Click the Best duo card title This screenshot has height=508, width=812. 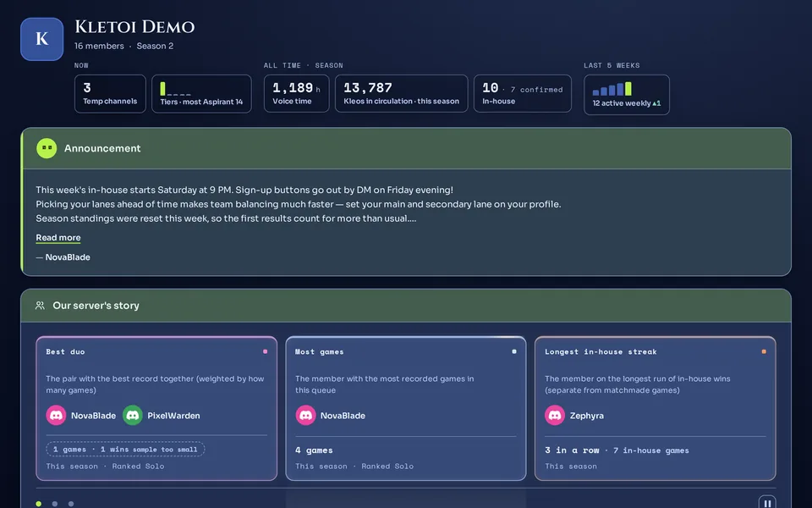(65, 352)
